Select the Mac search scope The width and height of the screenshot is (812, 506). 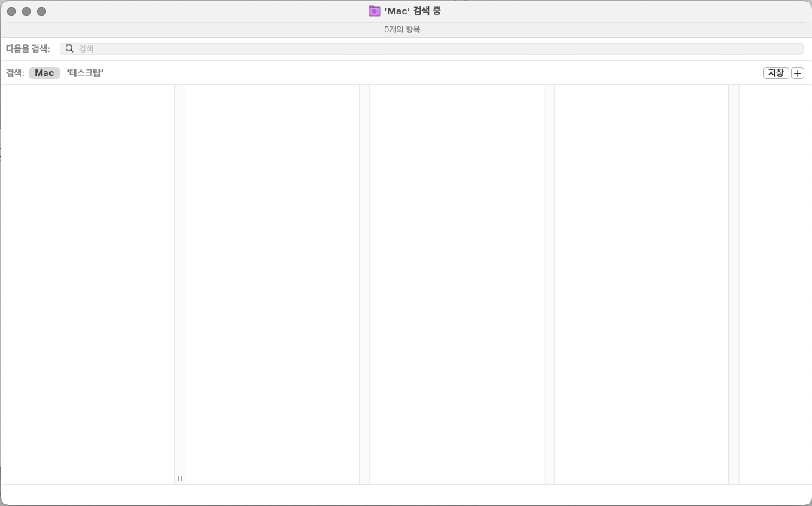pyautogui.click(x=44, y=73)
